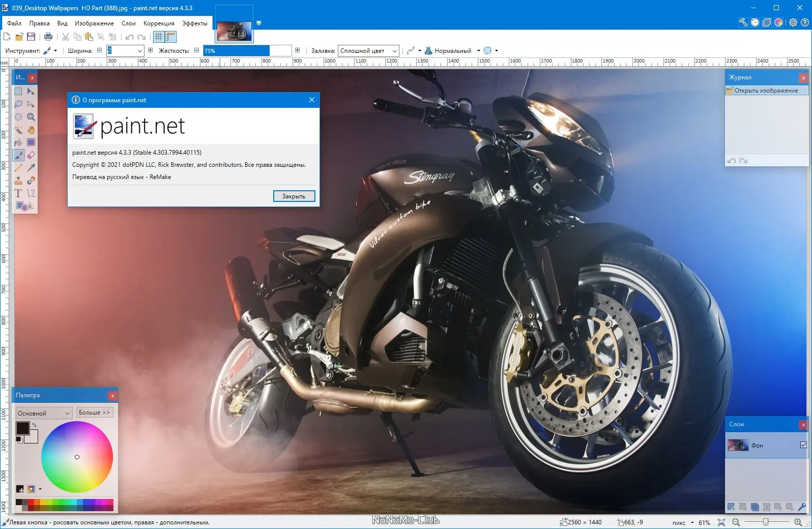Click the Save icon in toolbar
The height and width of the screenshot is (529, 812).
31,37
